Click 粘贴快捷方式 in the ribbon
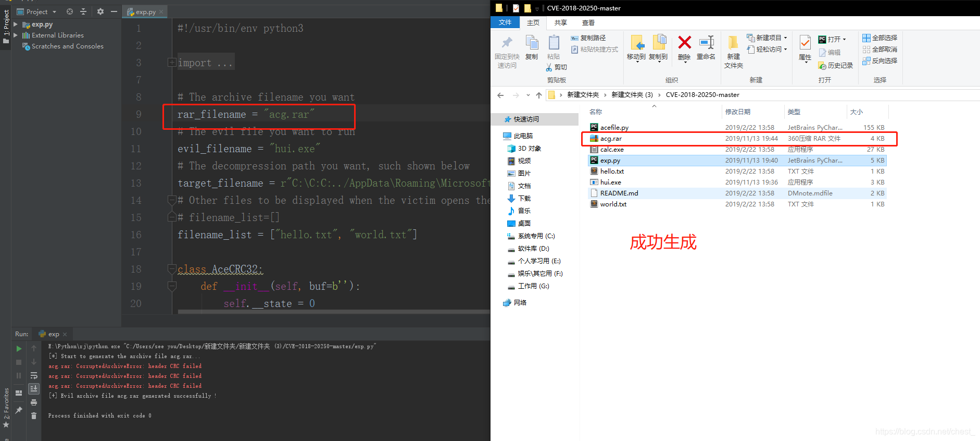The height and width of the screenshot is (441, 980). pos(594,50)
